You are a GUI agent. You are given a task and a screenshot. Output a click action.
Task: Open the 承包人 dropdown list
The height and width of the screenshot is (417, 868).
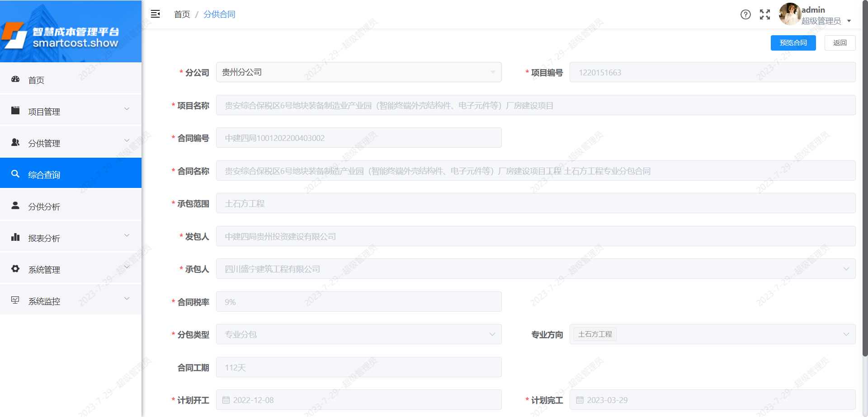pyautogui.click(x=535, y=269)
